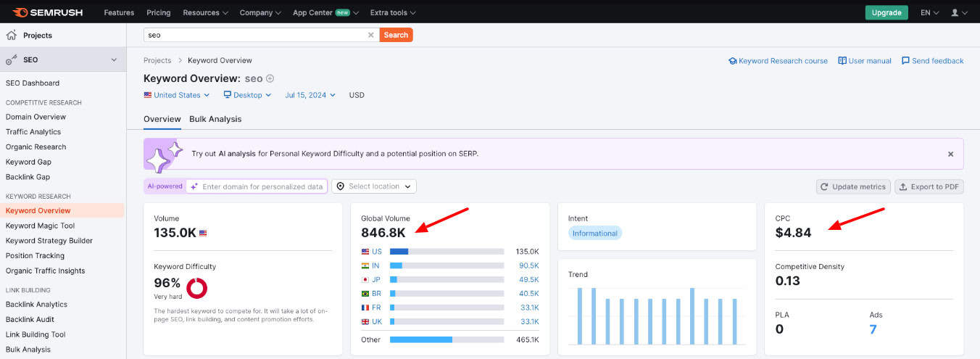Open the Resources menu in top navigation
Screen dimensions: 980x359
(x=205, y=12)
